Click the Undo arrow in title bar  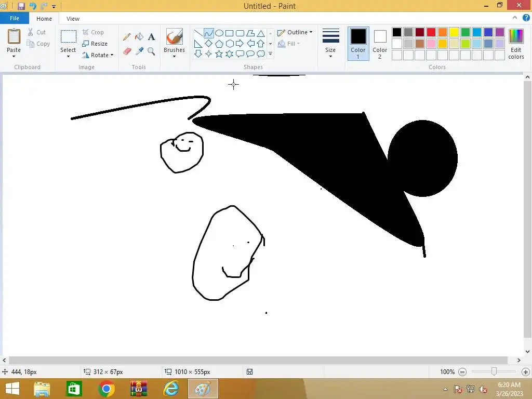[33, 6]
